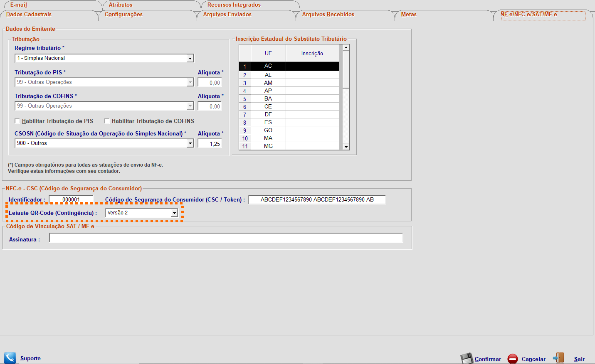Click row header number 1
This screenshot has width=595, height=364.
(245, 66)
